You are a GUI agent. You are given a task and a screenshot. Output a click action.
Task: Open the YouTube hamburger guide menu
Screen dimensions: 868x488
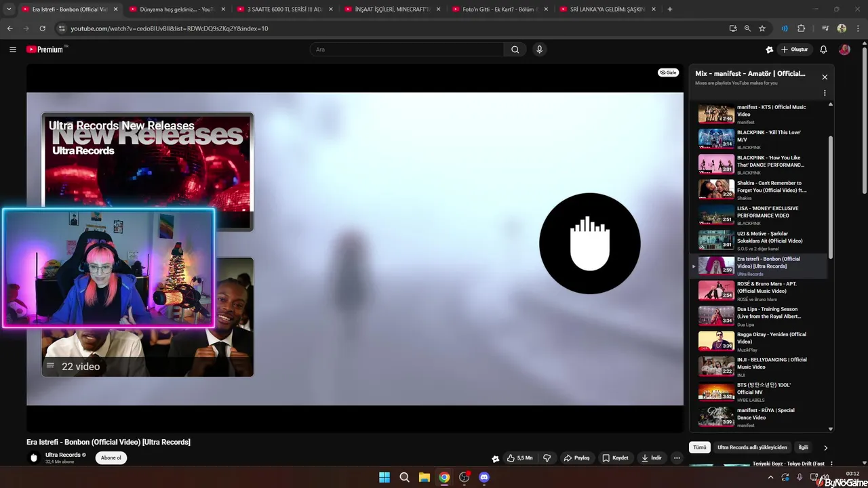click(12, 49)
